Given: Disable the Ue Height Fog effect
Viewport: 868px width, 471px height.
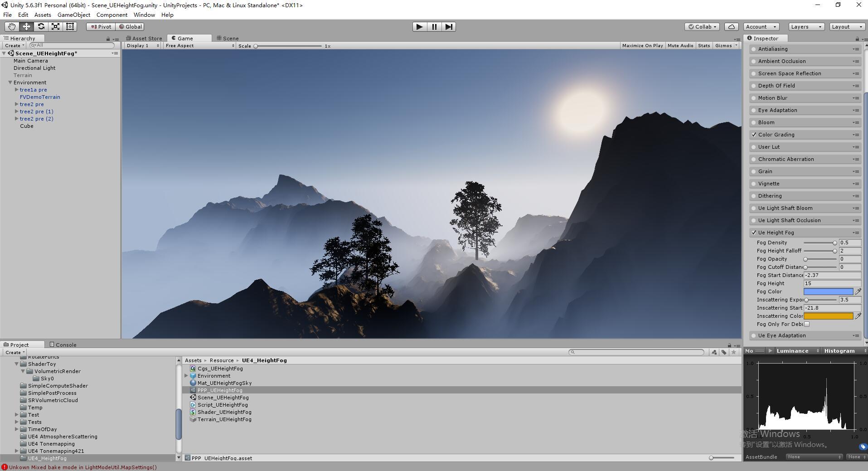Looking at the screenshot, I should (x=754, y=232).
